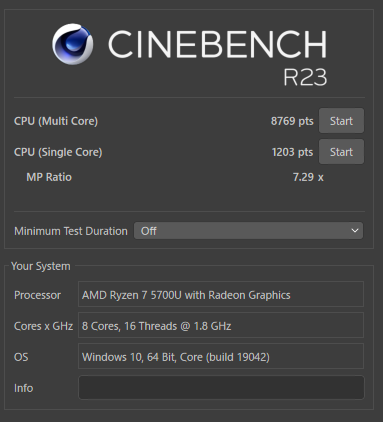The image size is (383, 422).
Task: Start the CPU Multi Core test
Action: pyautogui.click(x=341, y=121)
